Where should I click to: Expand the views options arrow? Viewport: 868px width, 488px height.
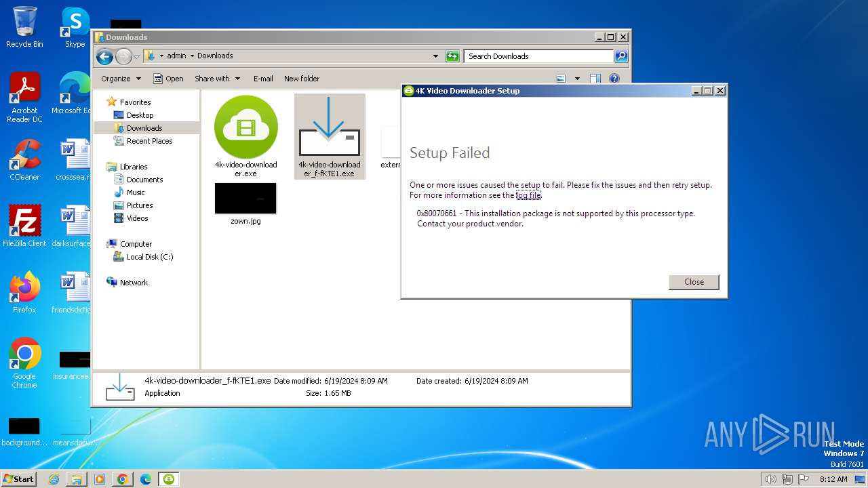tap(577, 79)
